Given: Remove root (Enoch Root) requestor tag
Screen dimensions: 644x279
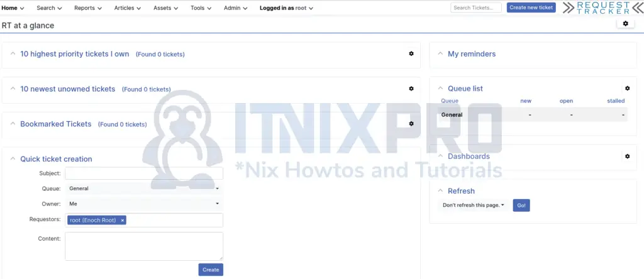Looking at the screenshot, I should (123, 221).
